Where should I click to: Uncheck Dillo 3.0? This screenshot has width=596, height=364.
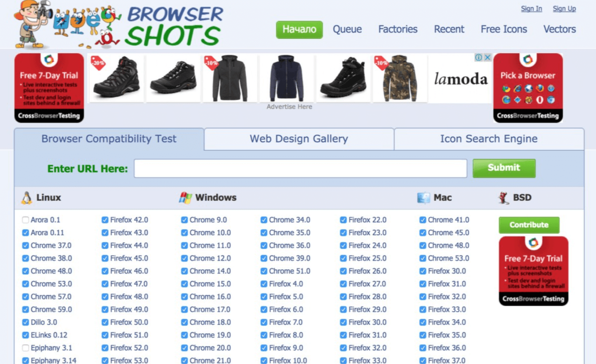pos(26,322)
